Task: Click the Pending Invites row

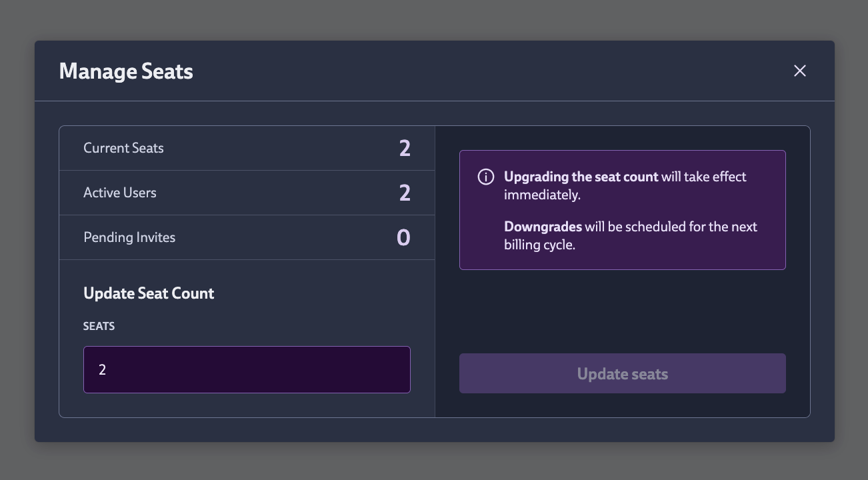Action: [x=247, y=237]
